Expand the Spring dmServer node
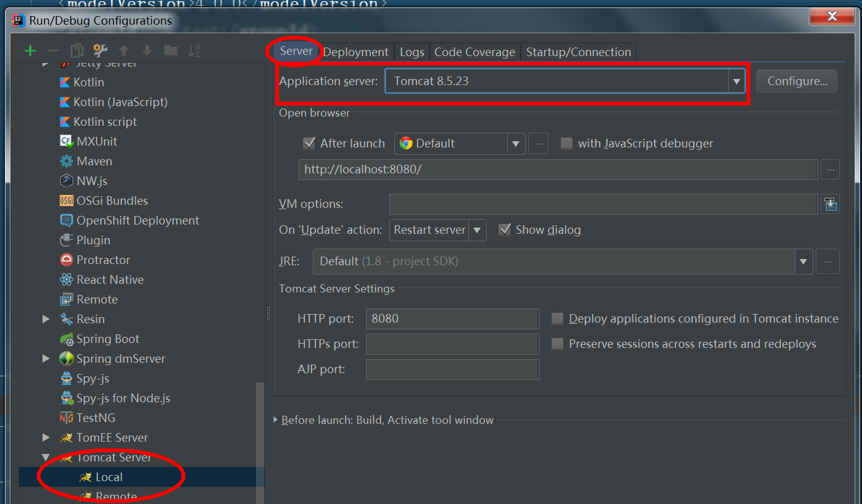Screen dimensions: 862x504 click(46, 358)
